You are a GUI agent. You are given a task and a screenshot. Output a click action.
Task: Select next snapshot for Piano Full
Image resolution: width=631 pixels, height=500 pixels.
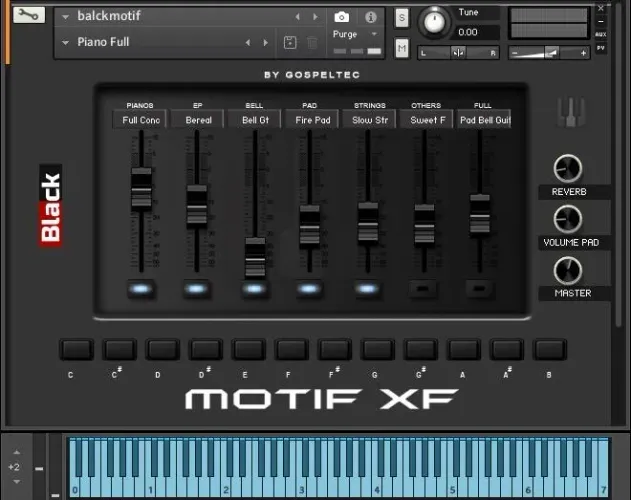click(x=266, y=42)
